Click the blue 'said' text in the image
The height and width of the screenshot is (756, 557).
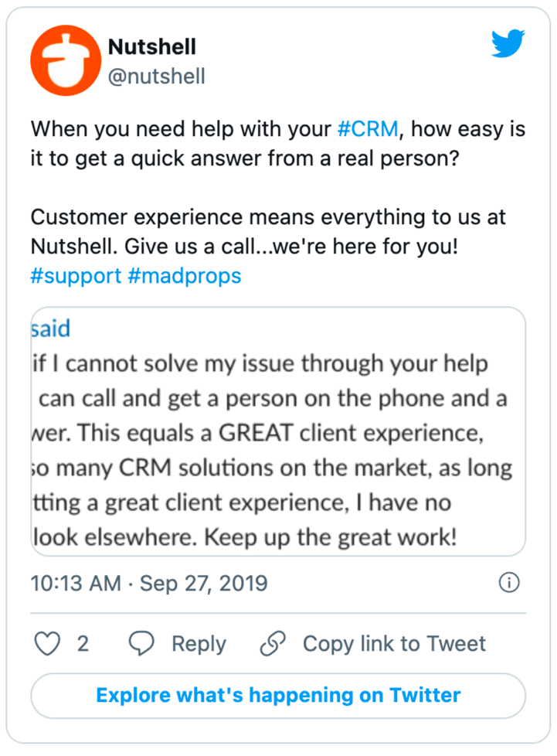coord(51,329)
